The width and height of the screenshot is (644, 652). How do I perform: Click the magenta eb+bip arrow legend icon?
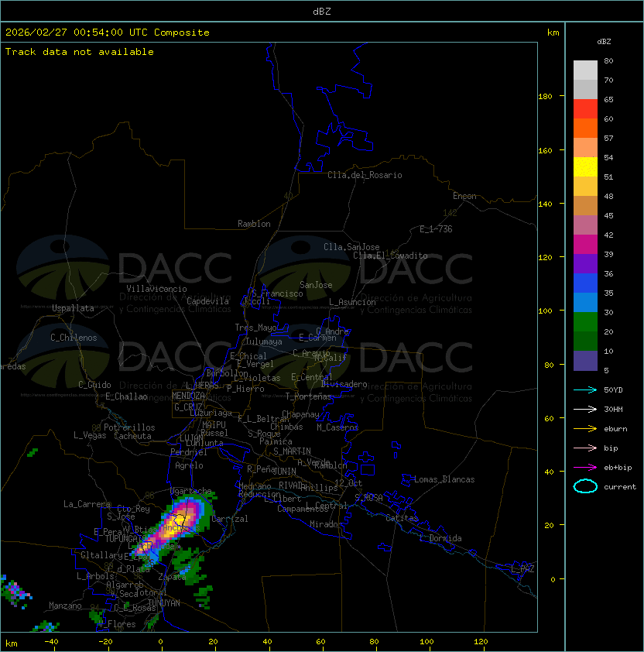point(585,468)
